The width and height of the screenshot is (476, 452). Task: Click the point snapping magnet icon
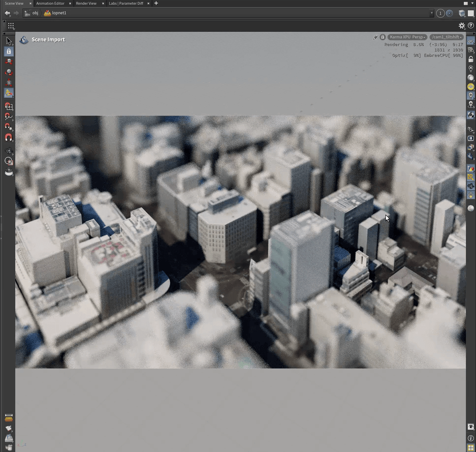click(x=9, y=127)
